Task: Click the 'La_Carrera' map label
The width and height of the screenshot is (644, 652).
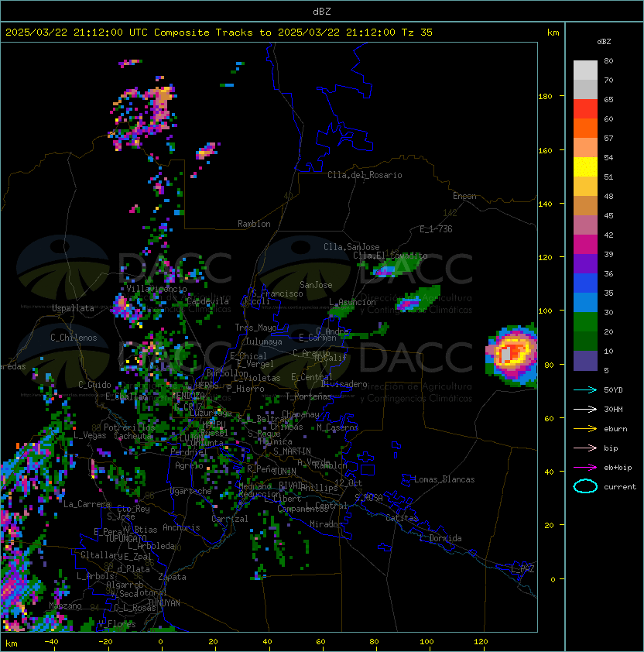Action: tap(87, 504)
